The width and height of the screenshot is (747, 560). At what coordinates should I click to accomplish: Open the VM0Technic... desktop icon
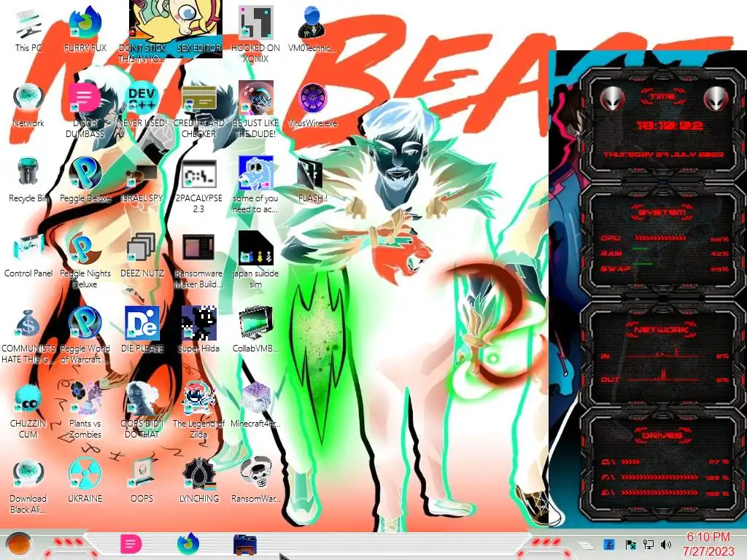click(312, 29)
